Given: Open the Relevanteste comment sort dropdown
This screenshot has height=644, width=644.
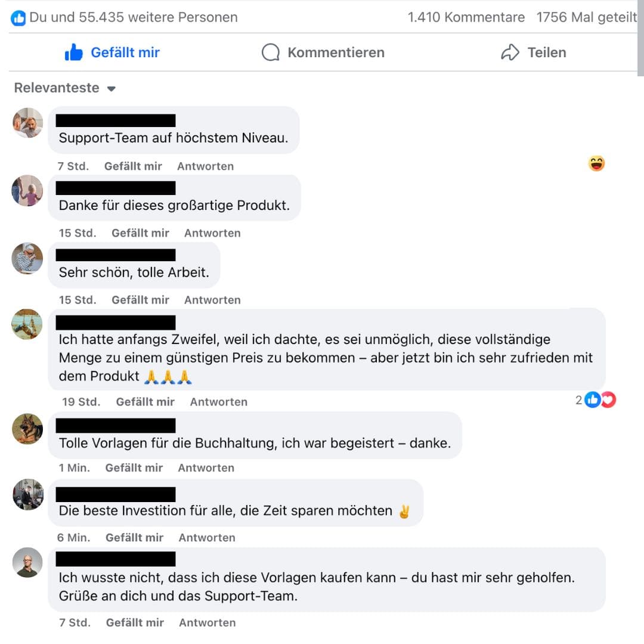Looking at the screenshot, I should [x=65, y=88].
